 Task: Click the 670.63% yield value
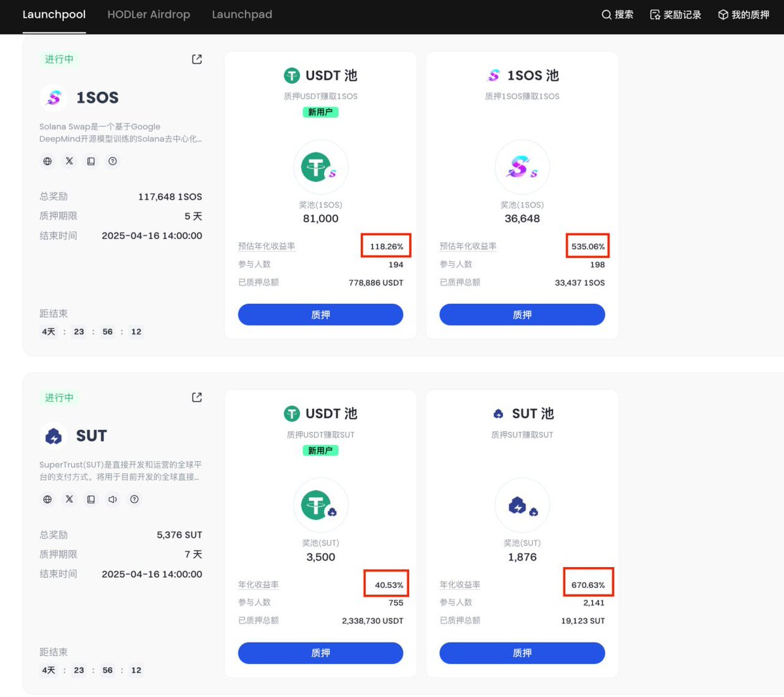588,585
